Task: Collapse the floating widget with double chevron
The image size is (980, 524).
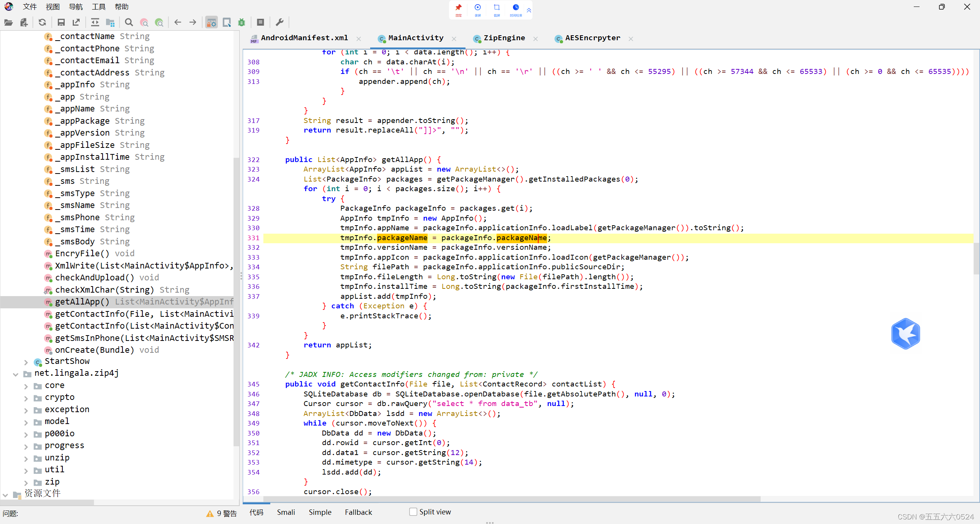Action: point(529,10)
